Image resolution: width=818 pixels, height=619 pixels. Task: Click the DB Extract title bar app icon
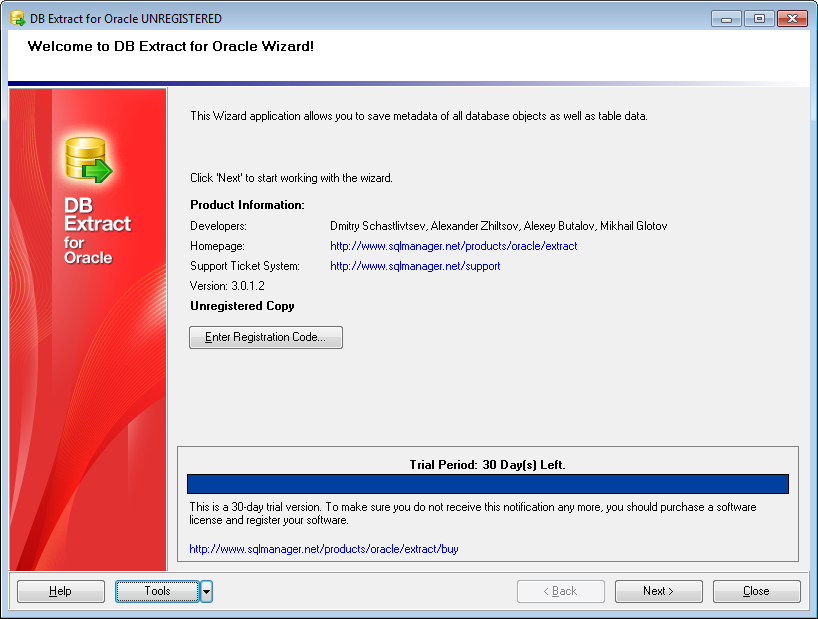[x=18, y=18]
